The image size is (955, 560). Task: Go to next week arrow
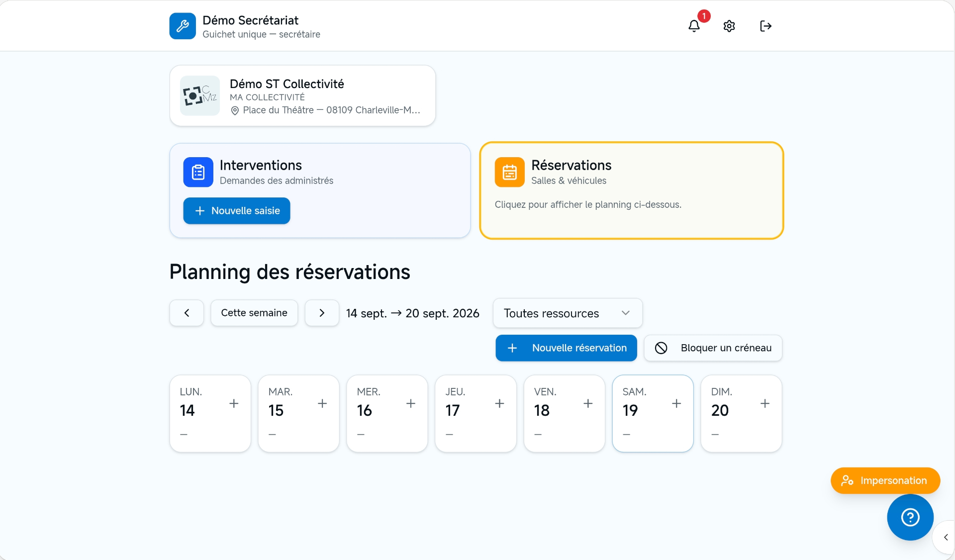click(x=322, y=313)
